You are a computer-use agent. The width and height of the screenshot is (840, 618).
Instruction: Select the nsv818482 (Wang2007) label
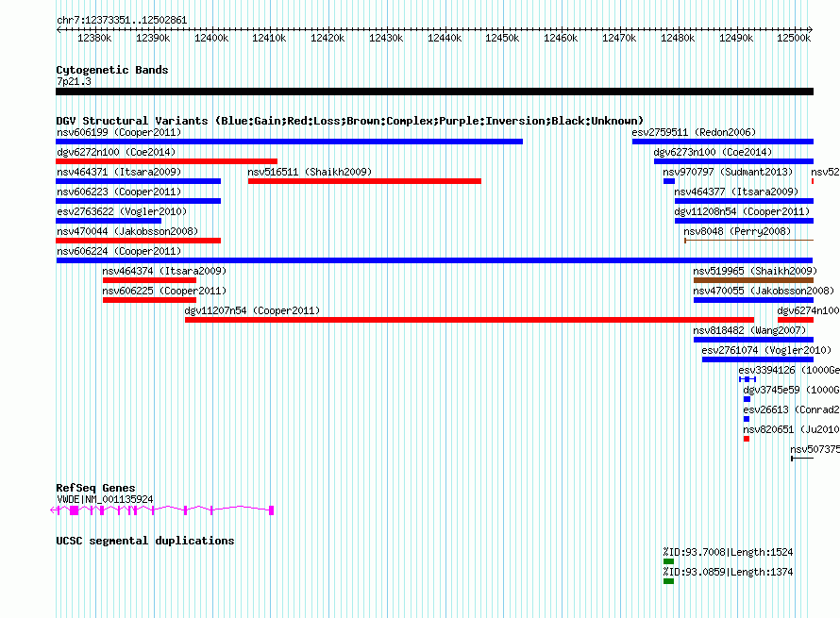749,330
